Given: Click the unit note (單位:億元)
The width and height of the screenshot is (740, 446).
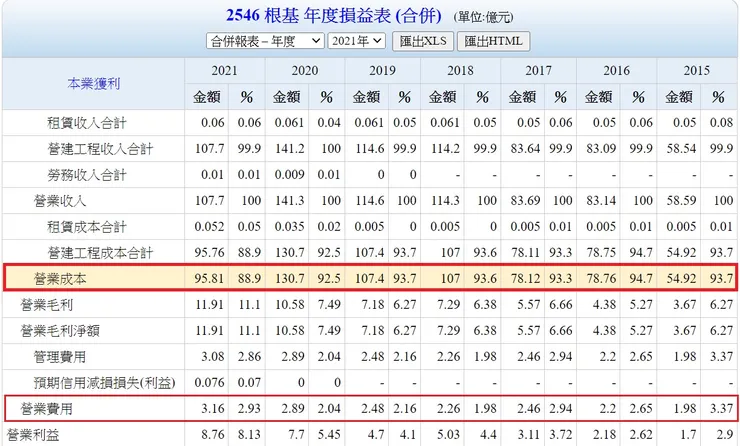Looking at the screenshot, I should pyautogui.click(x=483, y=17).
